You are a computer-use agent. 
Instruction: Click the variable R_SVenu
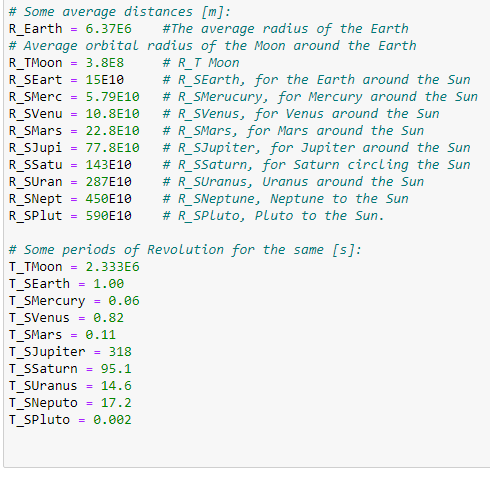[x=35, y=114]
